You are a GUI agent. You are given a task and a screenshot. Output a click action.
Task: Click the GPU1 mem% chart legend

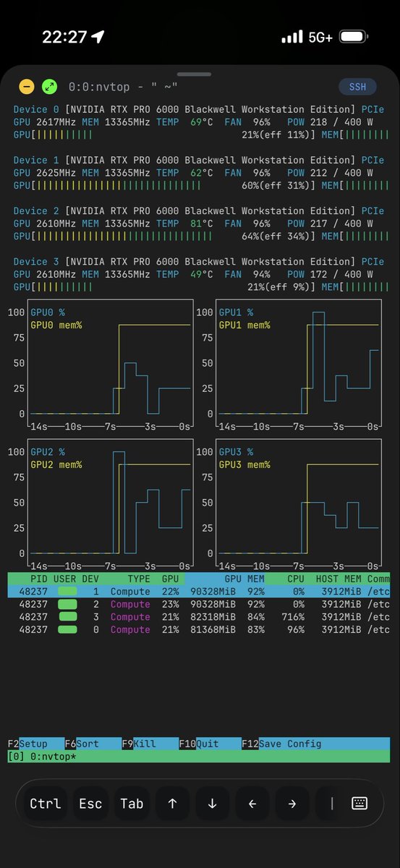click(x=244, y=325)
